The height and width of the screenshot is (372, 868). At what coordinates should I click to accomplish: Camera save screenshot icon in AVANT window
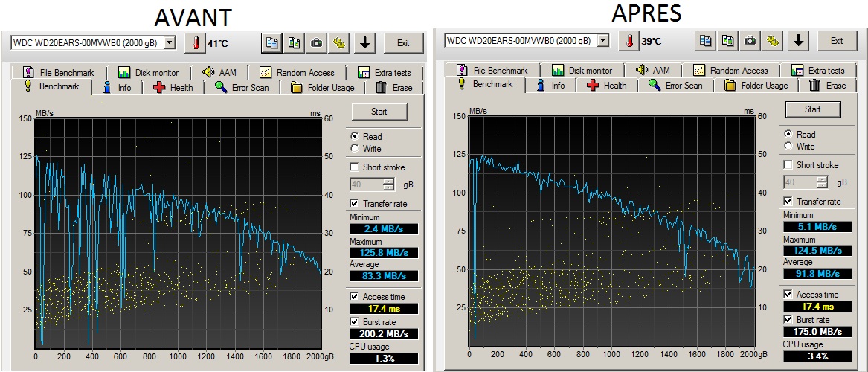317,43
